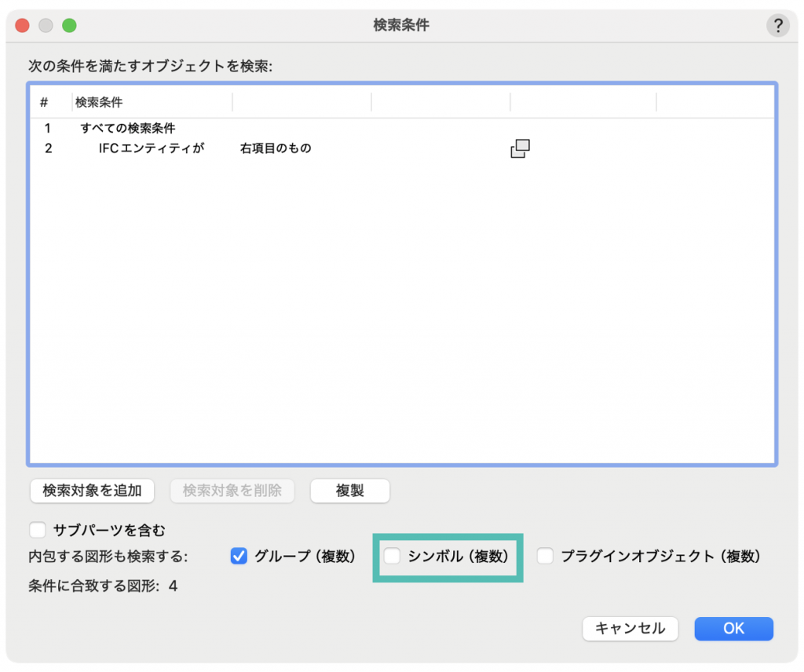Select row number 2 in the list
This screenshot has height=672, width=804.
click(48, 148)
